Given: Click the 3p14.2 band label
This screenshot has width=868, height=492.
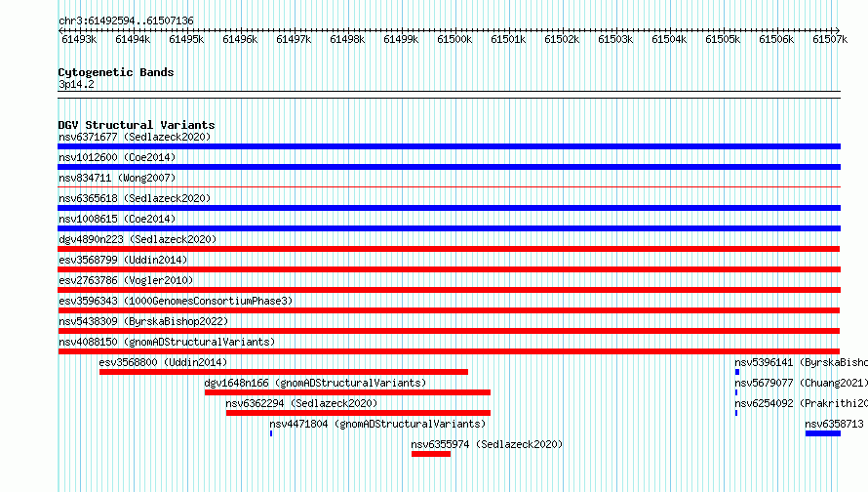Looking at the screenshot, I should tap(76, 84).
